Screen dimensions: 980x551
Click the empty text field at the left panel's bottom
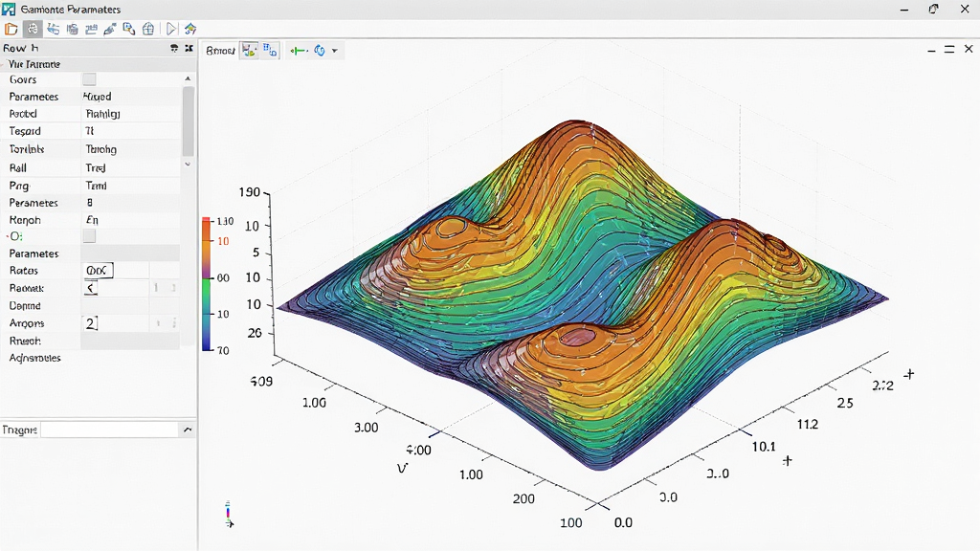coord(110,430)
